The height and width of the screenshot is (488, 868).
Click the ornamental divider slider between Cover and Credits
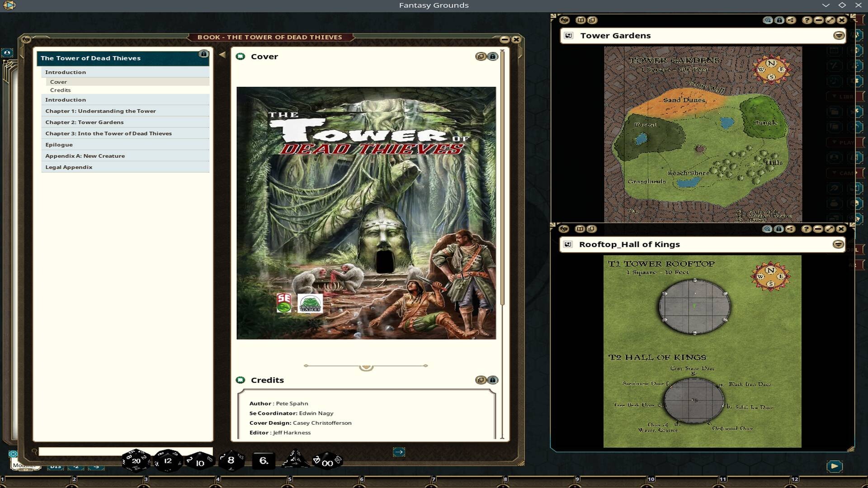366,367
